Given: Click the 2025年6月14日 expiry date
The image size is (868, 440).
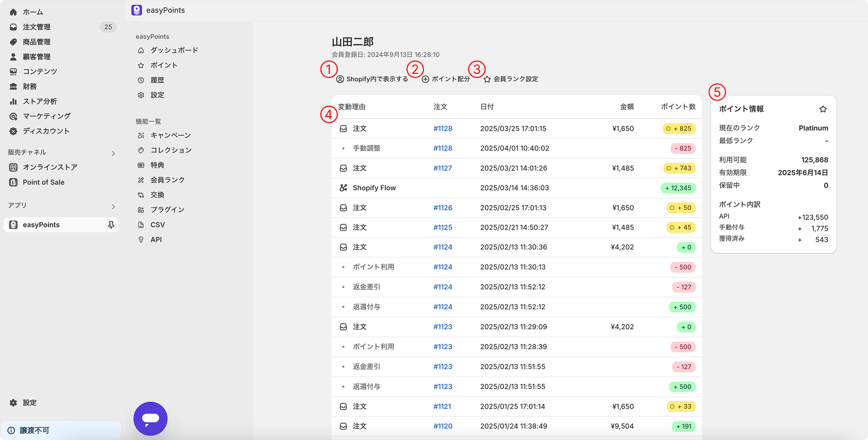Looking at the screenshot, I should coord(803,173).
